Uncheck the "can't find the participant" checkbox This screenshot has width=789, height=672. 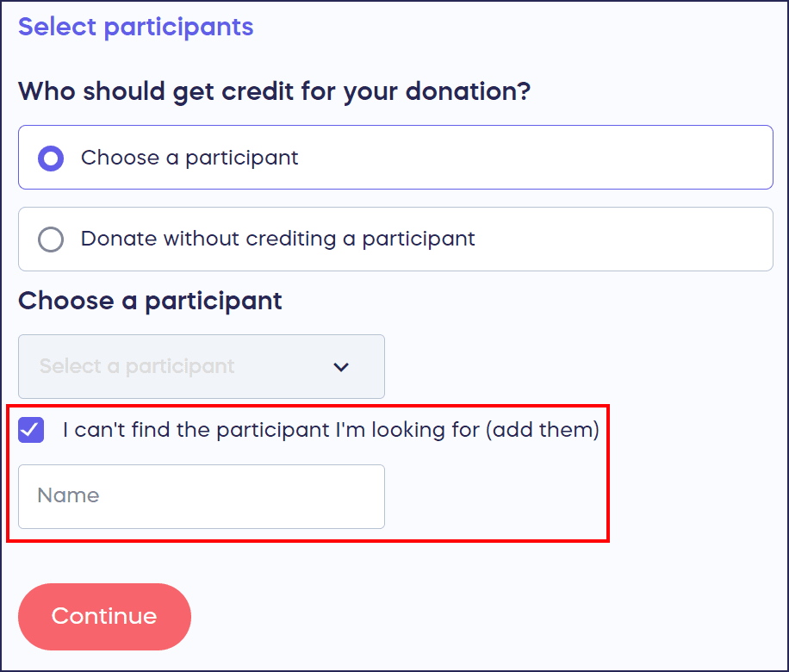pos(31,430)
